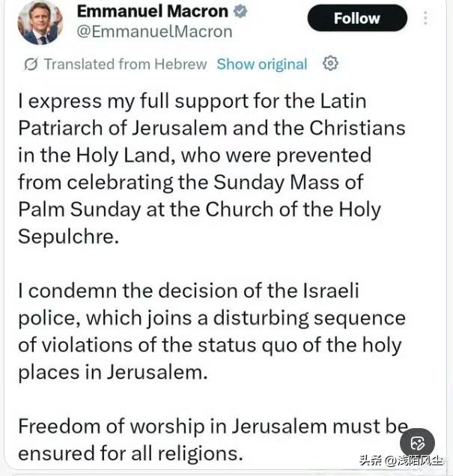
Task: Click the 头条 @浅陌风尘 watermark
Action: coord(401,460)
